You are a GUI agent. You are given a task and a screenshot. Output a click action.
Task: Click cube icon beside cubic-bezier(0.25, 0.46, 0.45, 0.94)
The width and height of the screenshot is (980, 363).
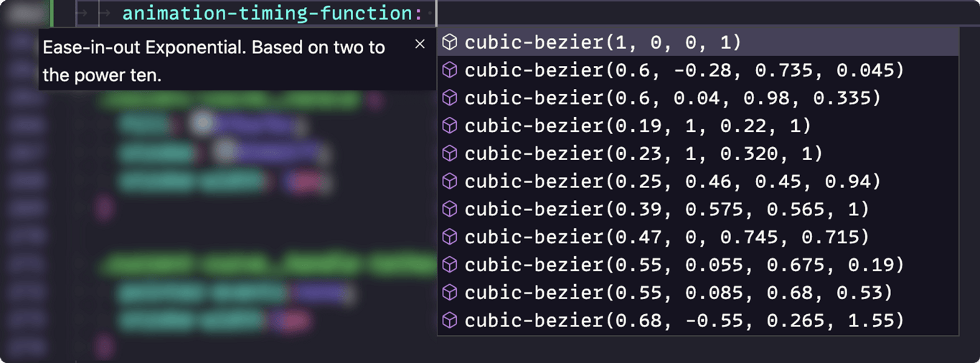[450, 181]
